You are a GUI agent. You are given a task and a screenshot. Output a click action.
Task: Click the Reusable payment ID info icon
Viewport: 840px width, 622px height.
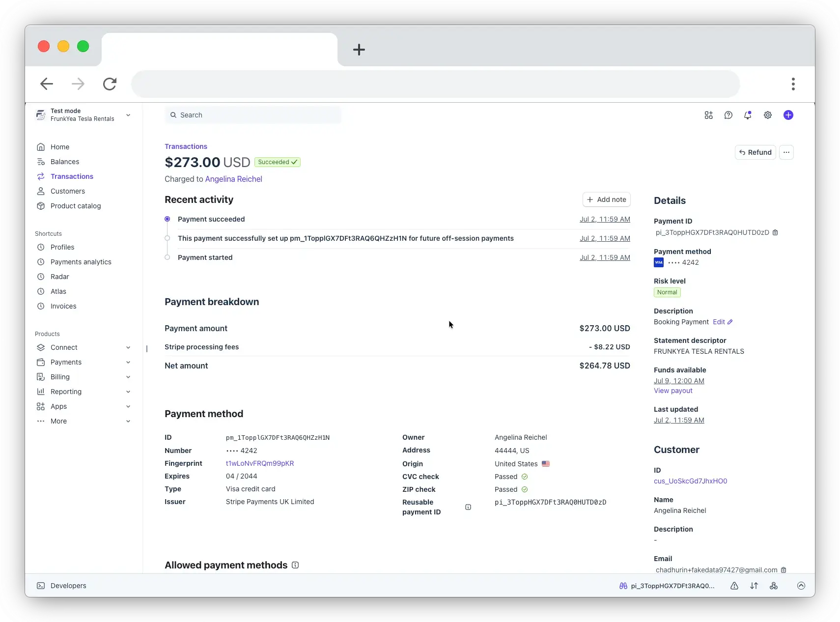click(x=468, y=507)
